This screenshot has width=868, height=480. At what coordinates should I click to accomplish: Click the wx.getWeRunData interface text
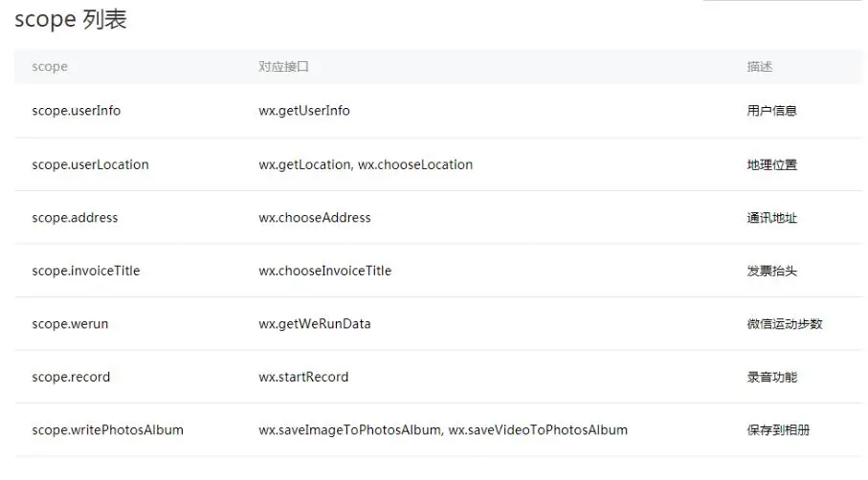pyautogui.click(x=315, y=324)
